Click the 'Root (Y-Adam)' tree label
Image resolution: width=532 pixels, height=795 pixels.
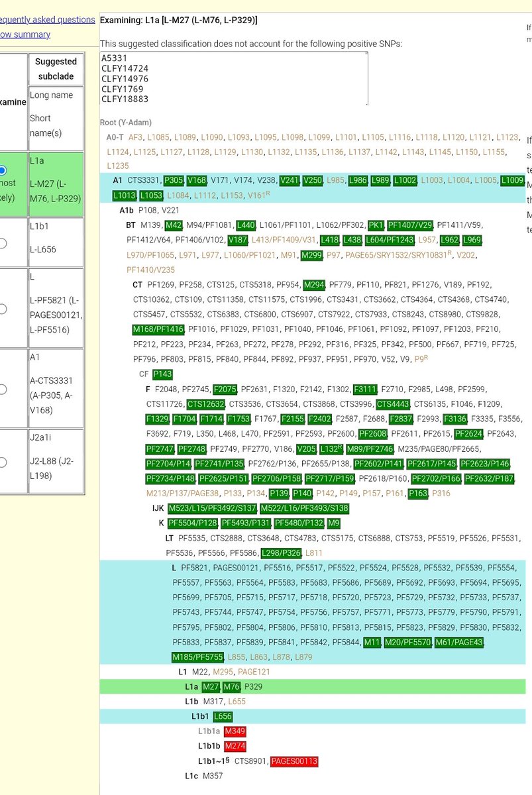click(x=126, y=123)
